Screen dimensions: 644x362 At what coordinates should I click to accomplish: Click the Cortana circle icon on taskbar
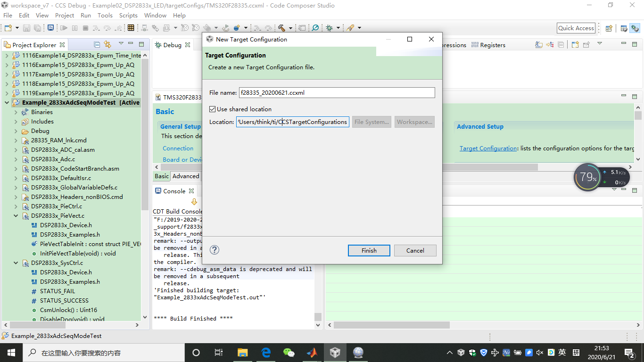pyautogui.click(x=196, y=353)
